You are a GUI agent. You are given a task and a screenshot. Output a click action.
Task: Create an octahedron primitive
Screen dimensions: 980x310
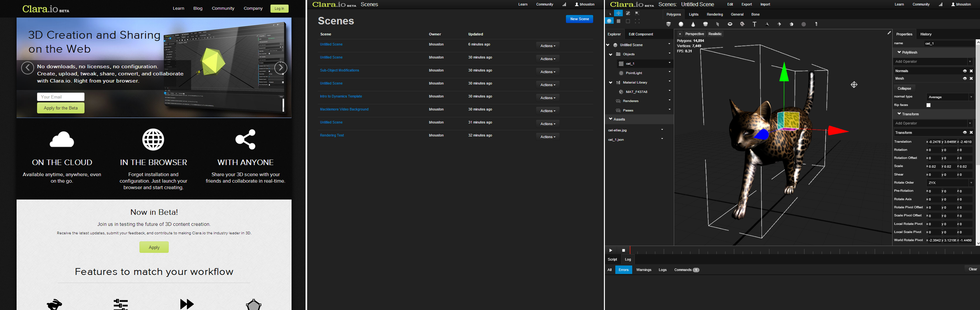779,24
